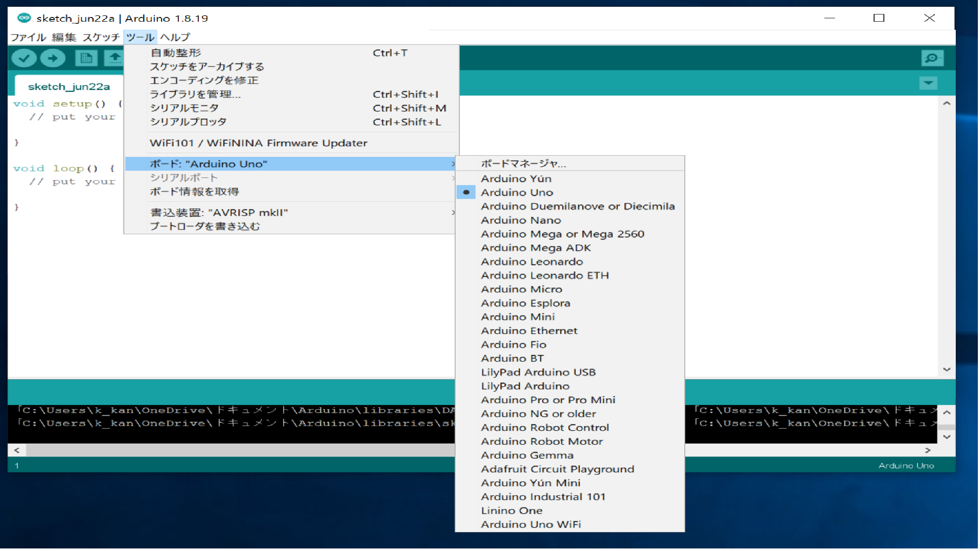Select the Arduino Yún board
The width and height of the screenshot is (980, 551).
click(570, 179)
